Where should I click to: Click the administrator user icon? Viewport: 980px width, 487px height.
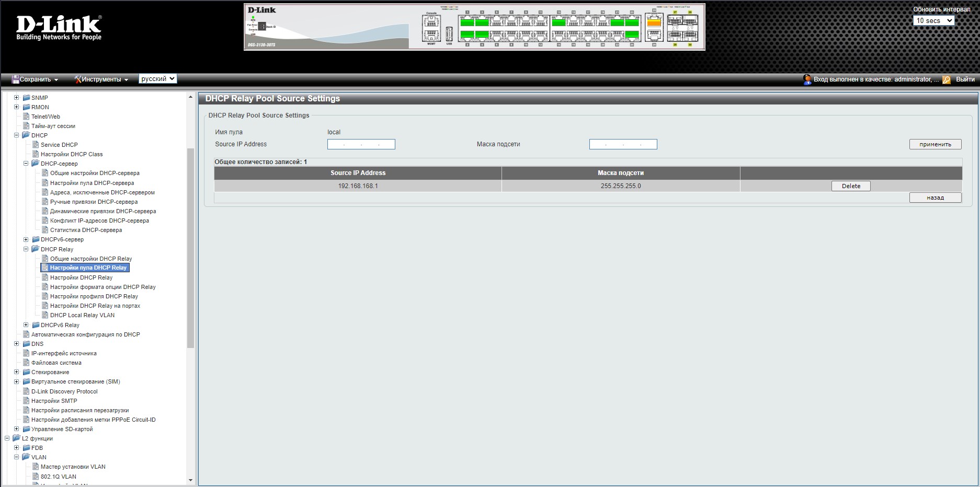807,79
